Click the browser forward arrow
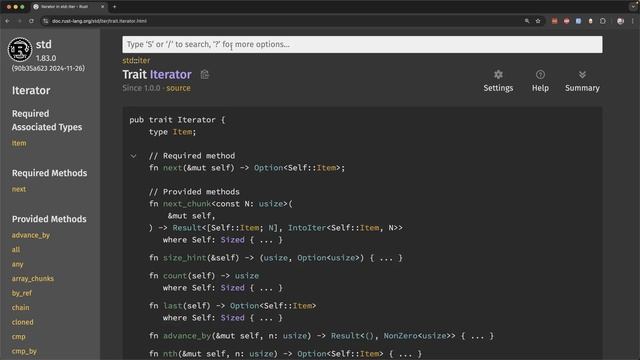The image size is (640, 360). coord(19,21)
